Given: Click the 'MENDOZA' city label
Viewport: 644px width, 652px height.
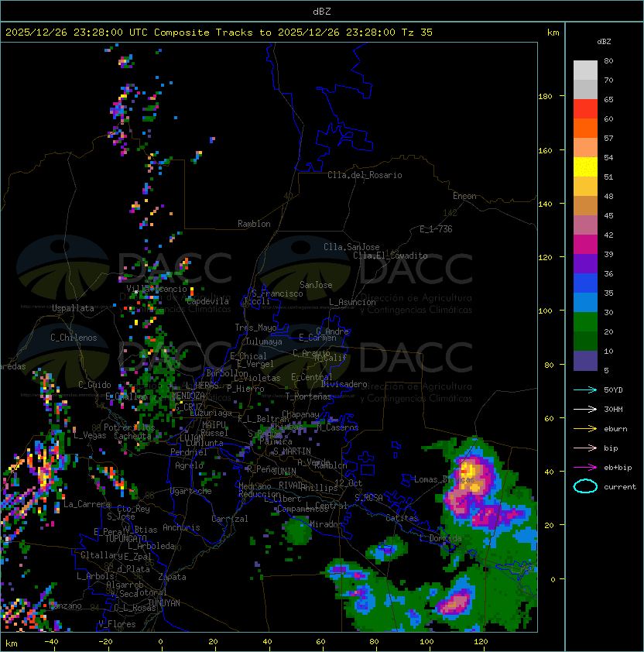Looking at the screenshot, I should click(x=188, y=395).
